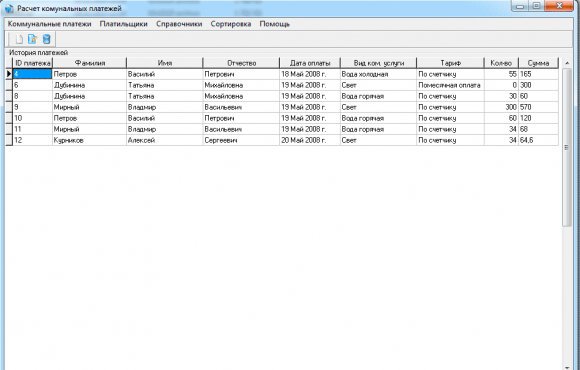Click the vertical scrollbar thumb

click(567, 147)
